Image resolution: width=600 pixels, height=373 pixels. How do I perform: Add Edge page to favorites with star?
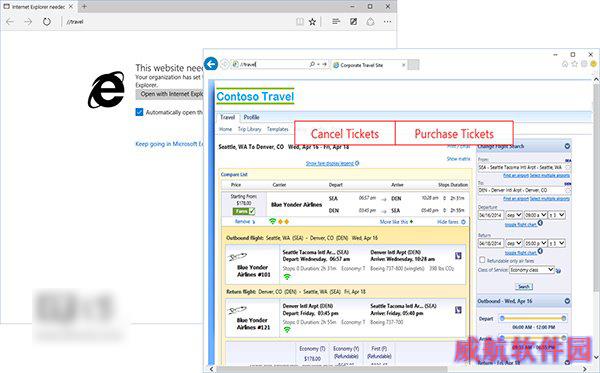(x=312, y=22)
